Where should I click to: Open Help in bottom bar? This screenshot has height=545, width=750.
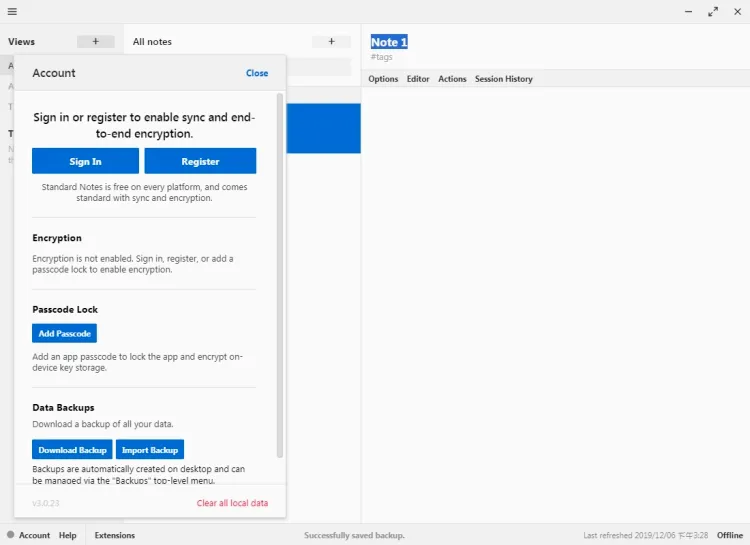pyautogui.click(x=67, y=535)
